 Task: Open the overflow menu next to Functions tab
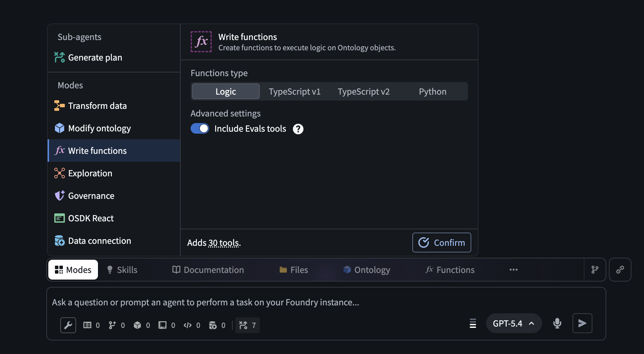513,270
